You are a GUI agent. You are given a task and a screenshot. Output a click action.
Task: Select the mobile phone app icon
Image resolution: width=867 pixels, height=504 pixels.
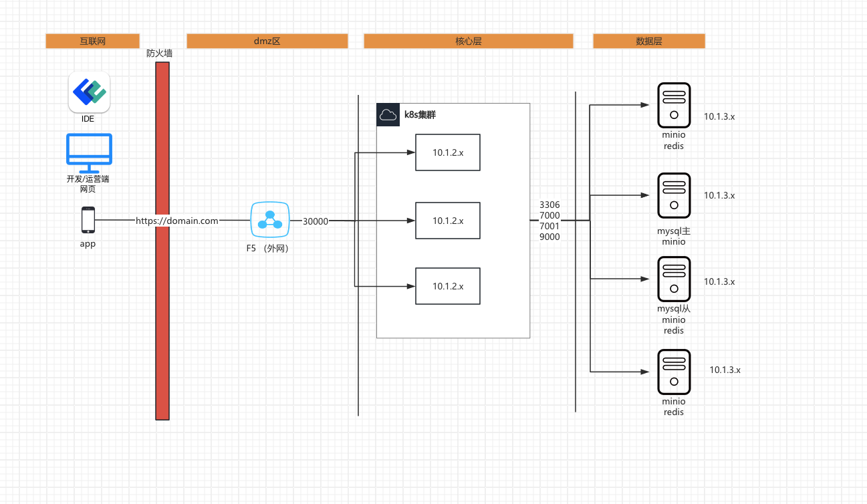pyautogui.click(x=88, y=220)
